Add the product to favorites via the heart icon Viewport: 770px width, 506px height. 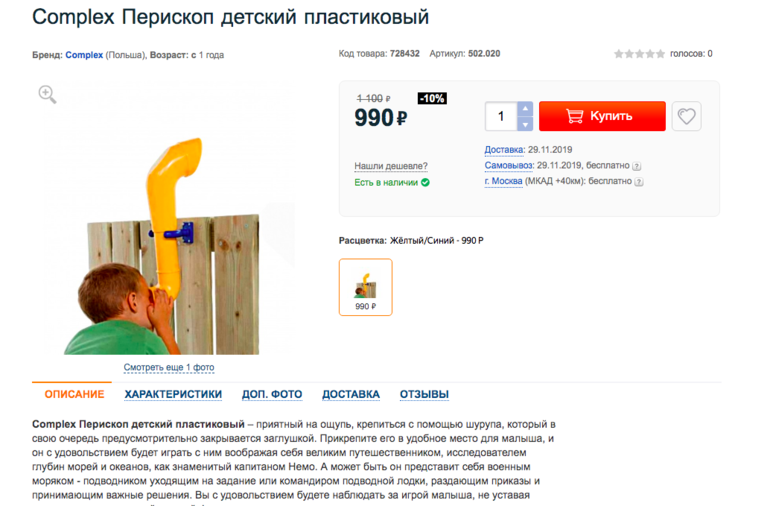687,116
